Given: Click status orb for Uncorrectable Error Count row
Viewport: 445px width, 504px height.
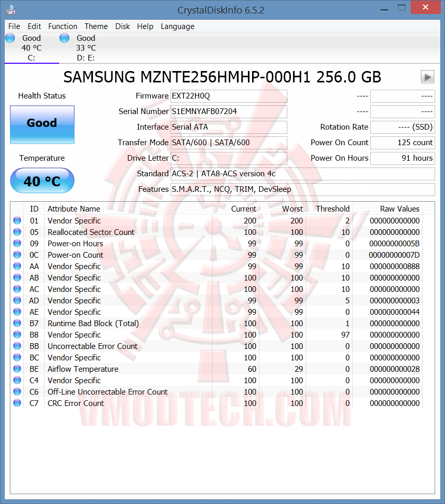Looking at the screenshot, I should click(x=17, y=346).
